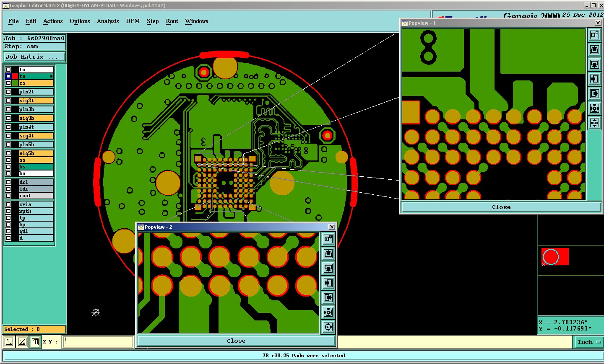Select the bo layer name

[x=36, y=173]
